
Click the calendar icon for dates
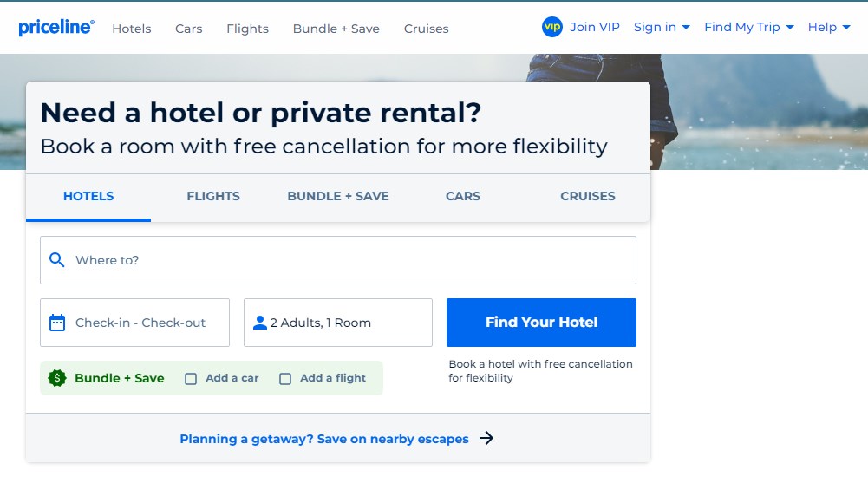click(57, 323)
